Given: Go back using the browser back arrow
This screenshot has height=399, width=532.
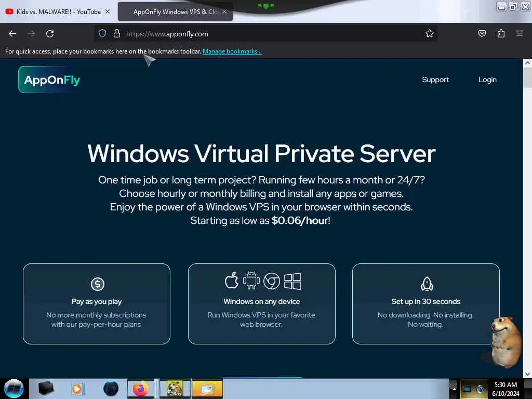Looking at the screenshot, I should tap(12, 34).
